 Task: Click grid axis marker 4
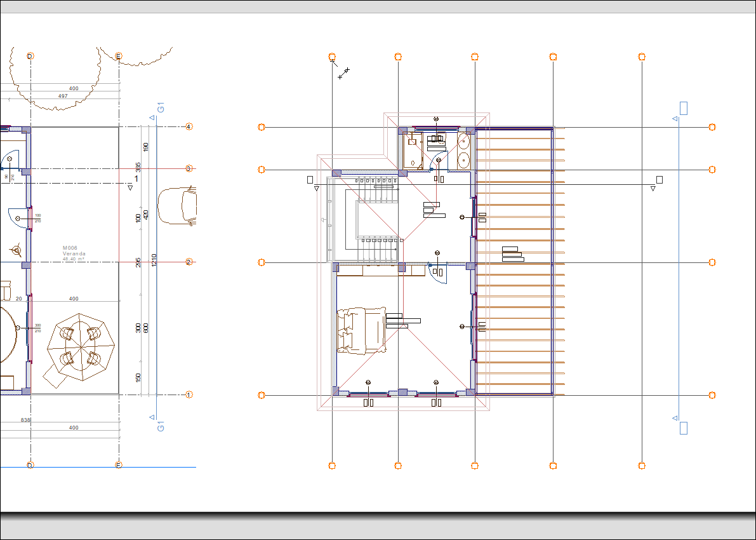click(x=189, y=127)
